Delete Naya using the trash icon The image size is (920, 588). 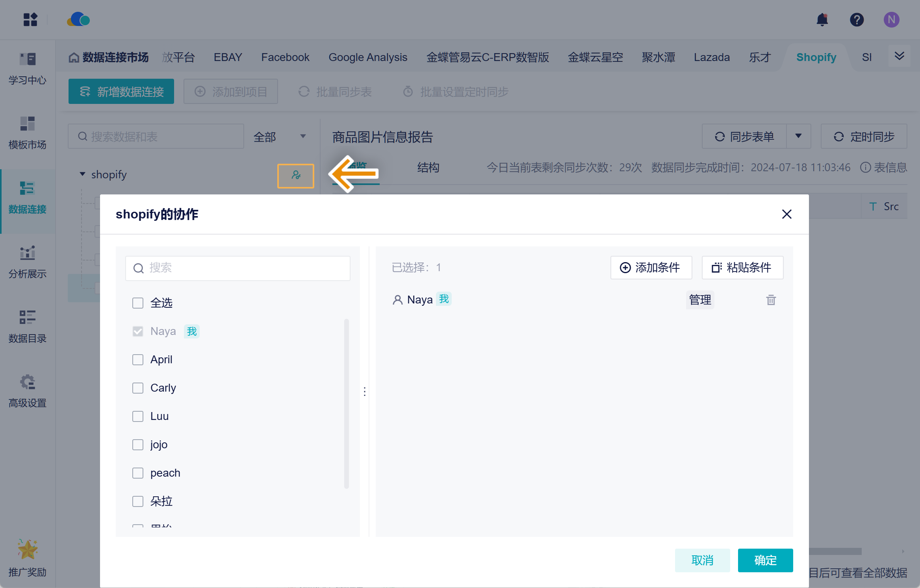pos(771,300)
